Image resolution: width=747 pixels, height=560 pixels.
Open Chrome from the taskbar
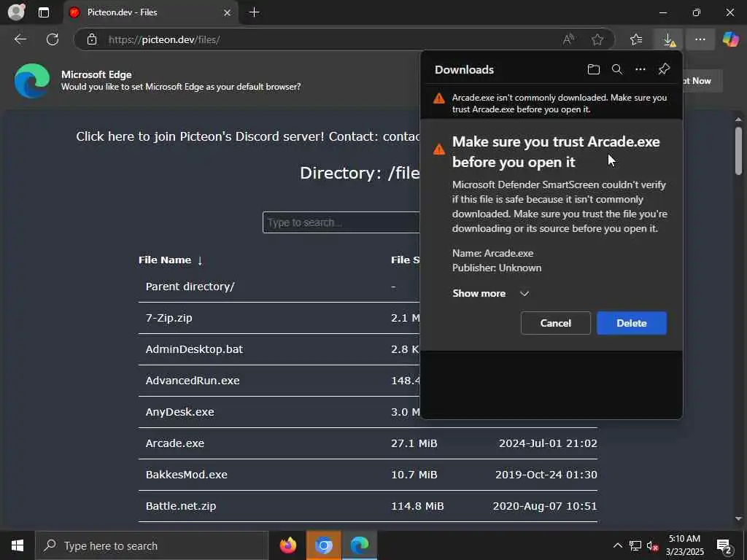pyautogui.click(x=323, y=545)
